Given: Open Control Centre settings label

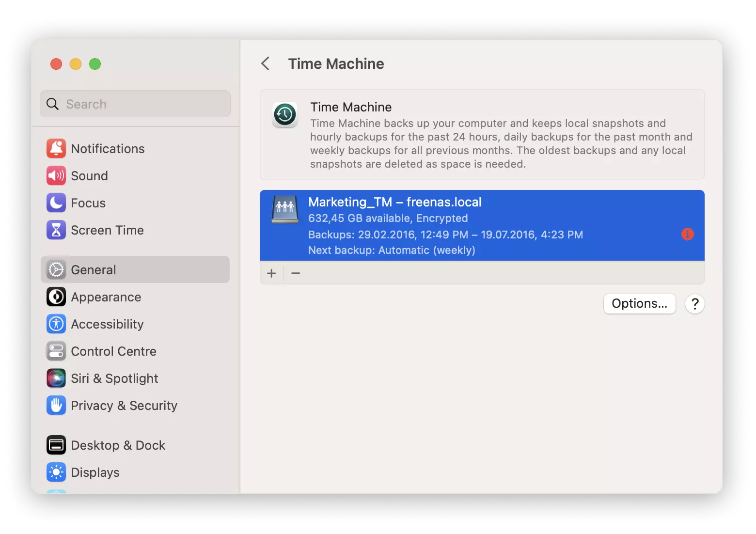Looking at the screenshot, I should coord(113,351).
